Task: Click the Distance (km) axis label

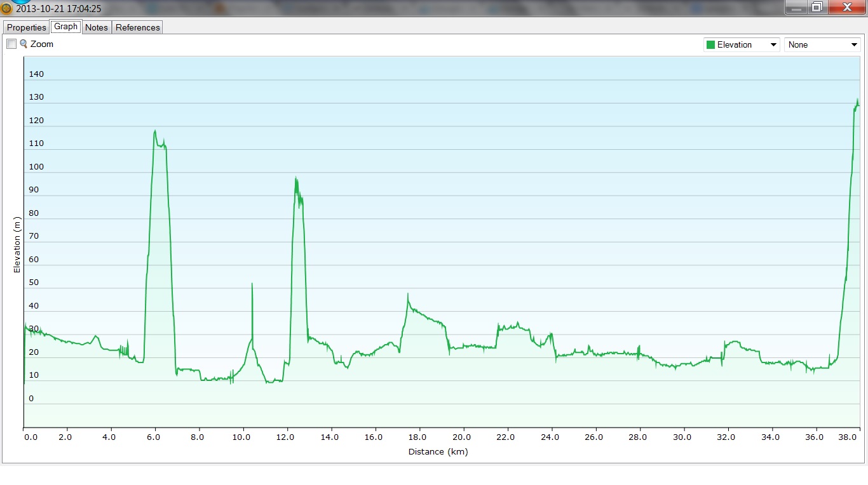Action: 438,451
